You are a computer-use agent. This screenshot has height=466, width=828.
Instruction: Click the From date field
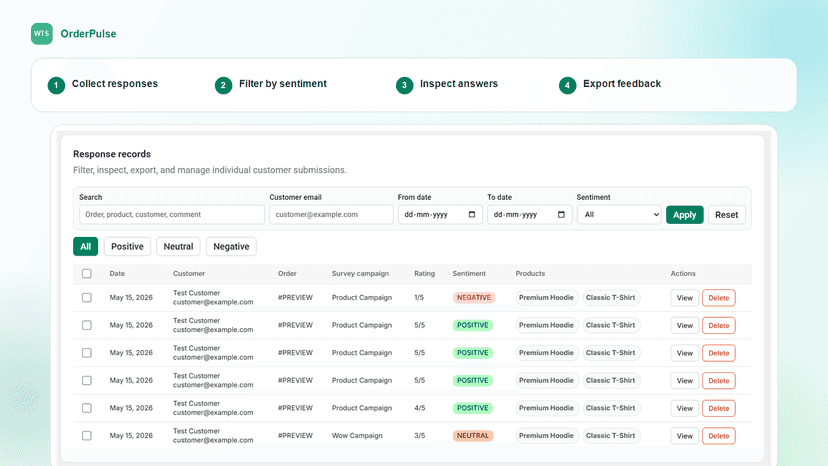pos(440,215)
